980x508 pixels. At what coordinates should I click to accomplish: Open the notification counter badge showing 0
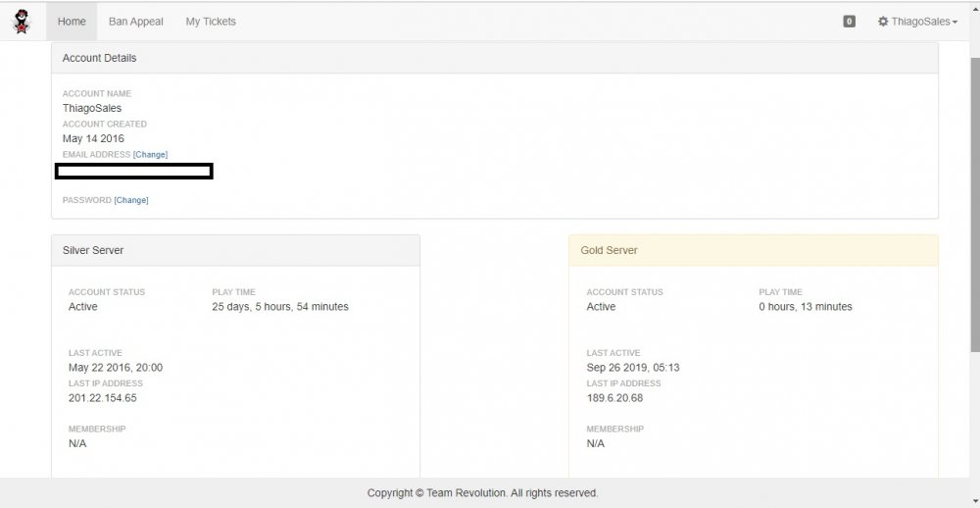[x=849, y=22]
